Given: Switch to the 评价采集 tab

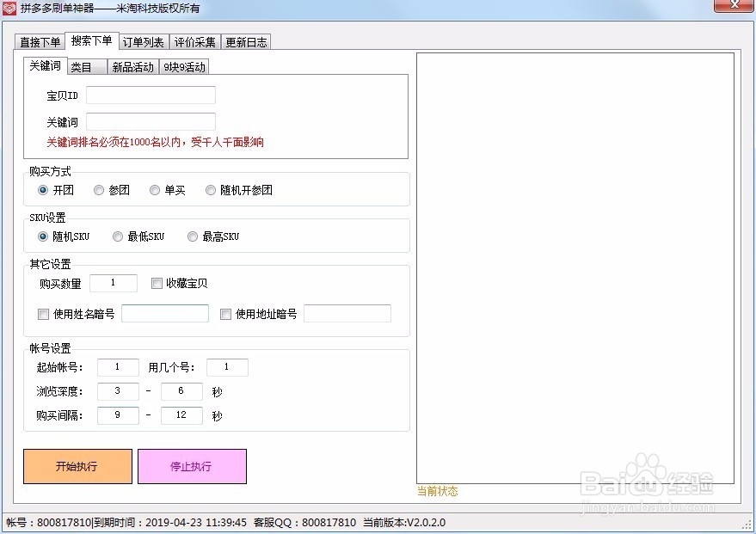Looking at the screenshot, I should tap(194, 40).
